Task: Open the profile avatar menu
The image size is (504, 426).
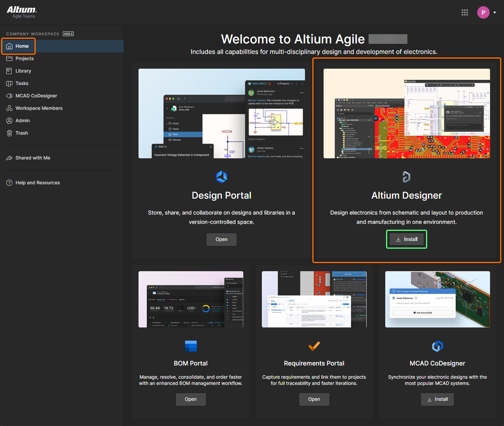Action: [x=483, y=12]
